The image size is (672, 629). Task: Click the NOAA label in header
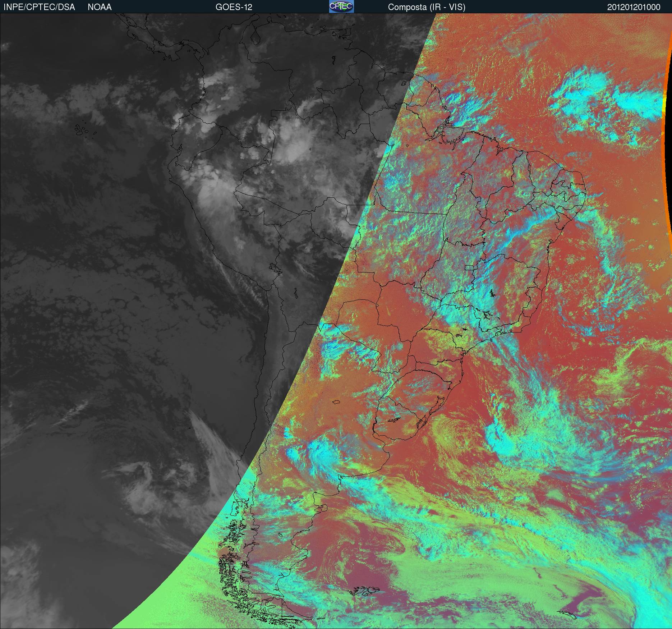coord(100,7)
